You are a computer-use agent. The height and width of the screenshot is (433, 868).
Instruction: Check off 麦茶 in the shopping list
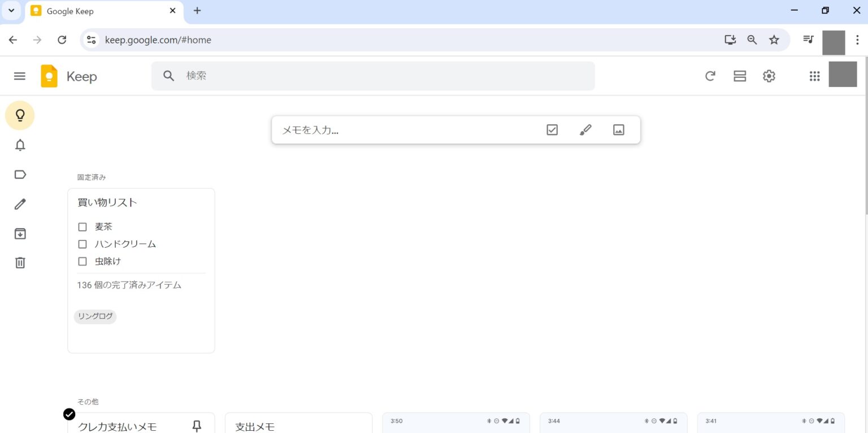[x=82, y=226]
